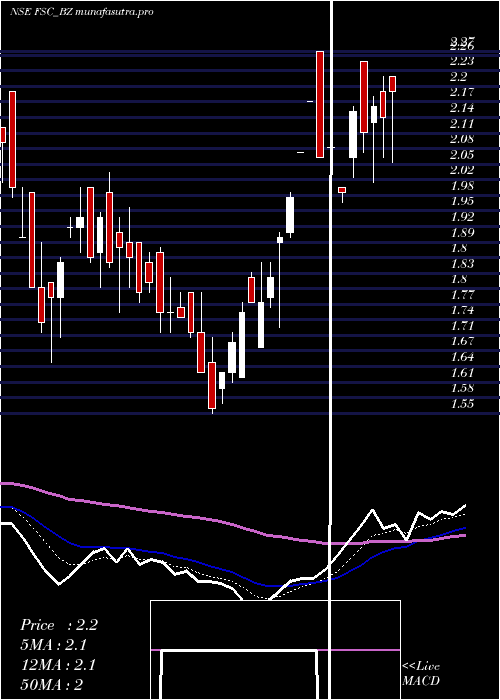Viewport: 500px width, 700px height.
Task: Select the 1.67 price axis label
Action: (x=462, y=342)
